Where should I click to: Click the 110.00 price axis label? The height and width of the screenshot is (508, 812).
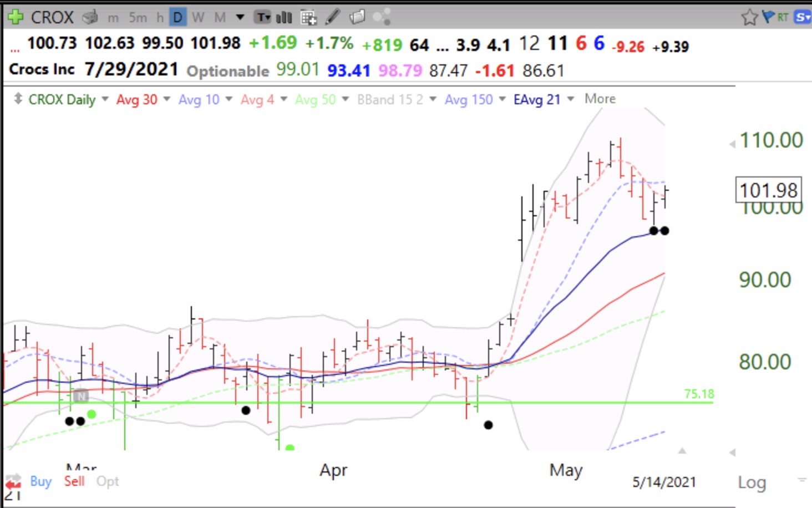pyautogui.click(x=772, y=140)
